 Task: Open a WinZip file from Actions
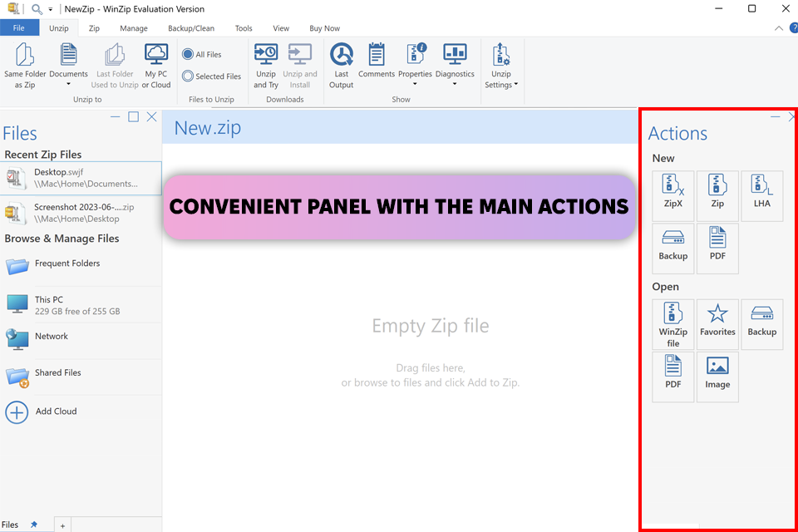(672, 324)
